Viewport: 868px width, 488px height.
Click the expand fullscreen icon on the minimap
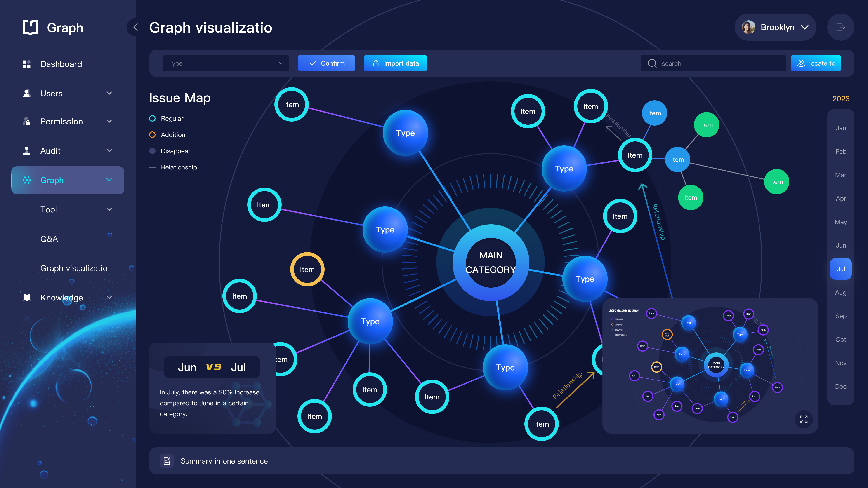[803, 419]
